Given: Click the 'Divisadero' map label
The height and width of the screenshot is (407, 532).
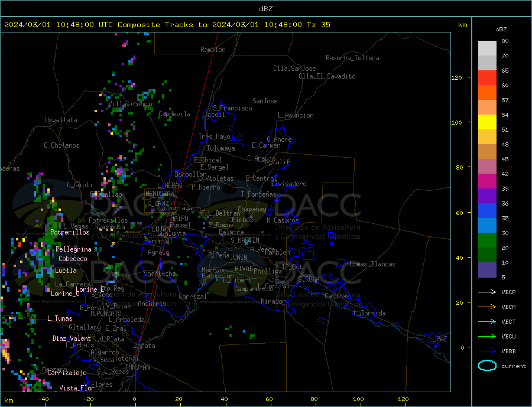Looking at the screenshot, I should click(288, 184).
